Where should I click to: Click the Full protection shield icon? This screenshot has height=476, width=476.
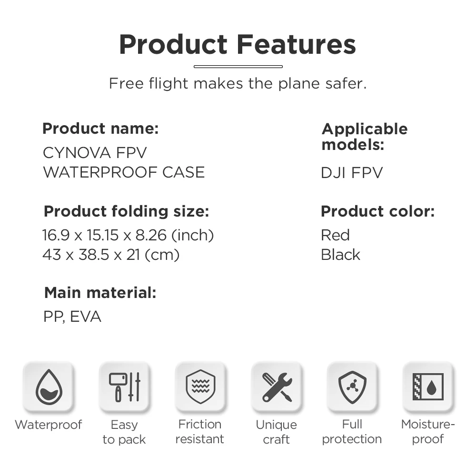(352, 387)
